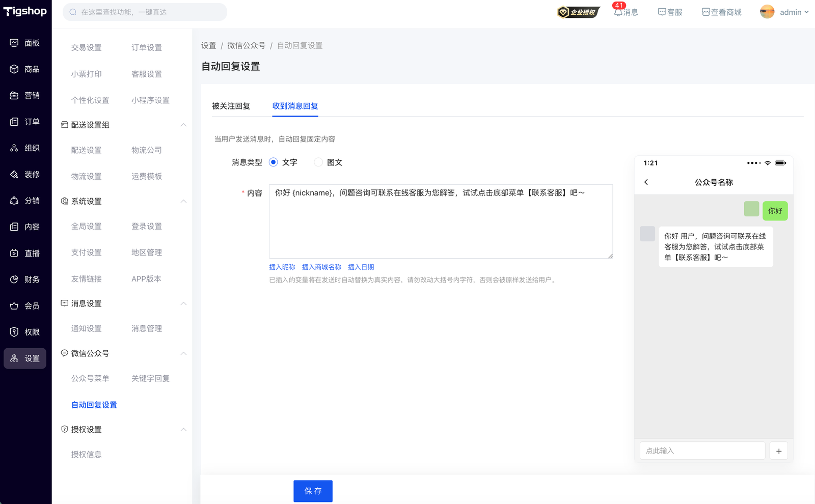Open 关键字回复 in the settings menu
The height and width of the screenshot is (504, 815).
150,378
